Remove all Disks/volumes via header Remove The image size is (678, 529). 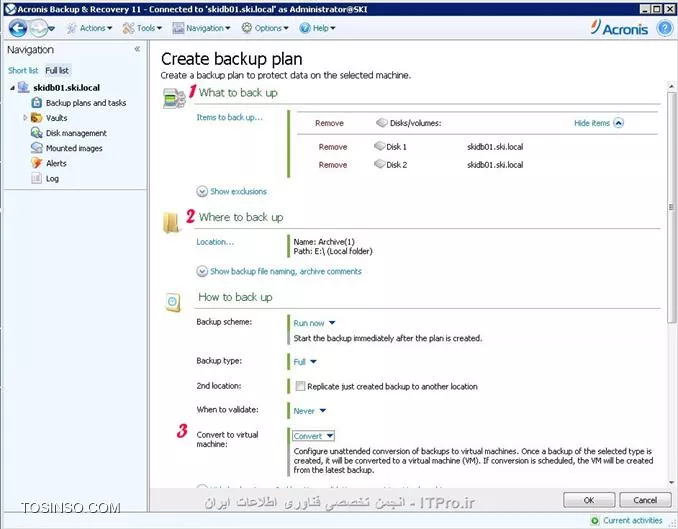329,123
